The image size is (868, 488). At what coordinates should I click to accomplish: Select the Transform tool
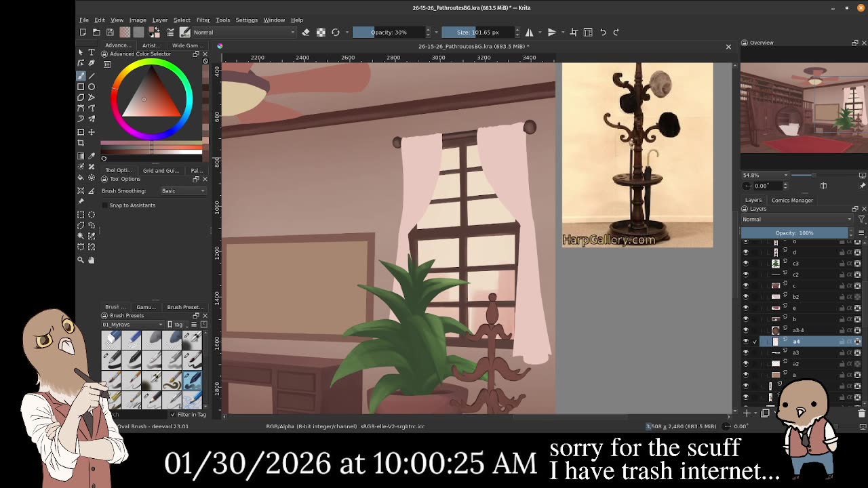coord(81,132)
